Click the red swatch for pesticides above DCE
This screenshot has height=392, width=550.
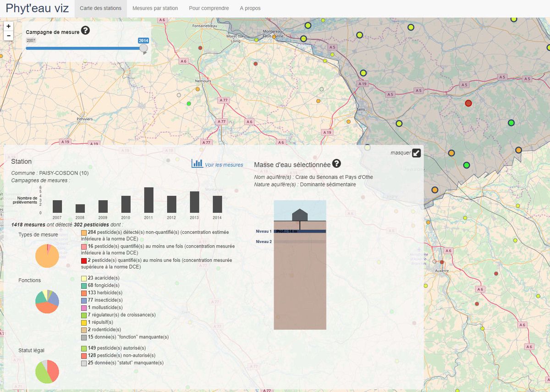coord(84,260)
